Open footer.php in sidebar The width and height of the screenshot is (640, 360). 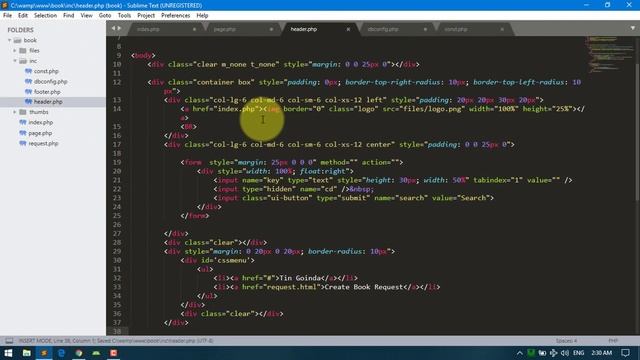47,92
